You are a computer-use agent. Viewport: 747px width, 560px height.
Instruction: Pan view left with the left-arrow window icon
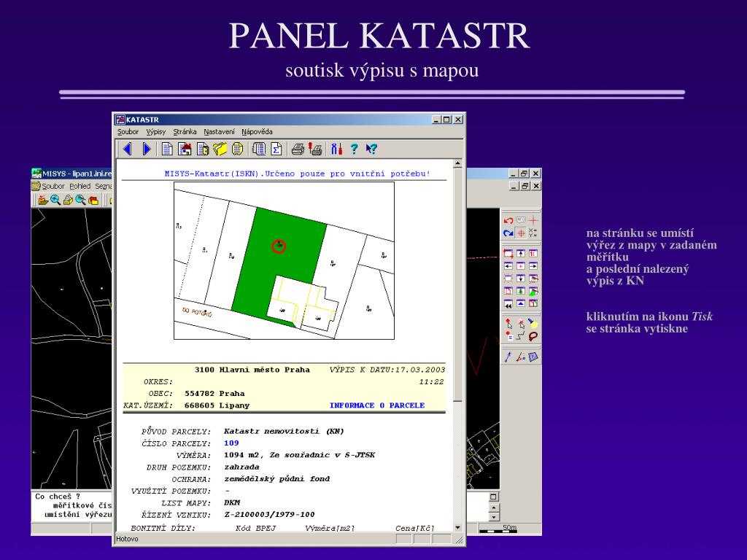508,266
